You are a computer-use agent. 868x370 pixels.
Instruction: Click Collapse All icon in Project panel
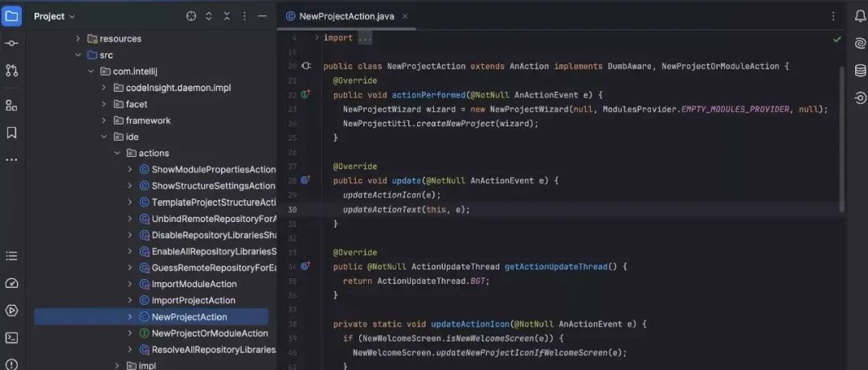click(227, 16)
